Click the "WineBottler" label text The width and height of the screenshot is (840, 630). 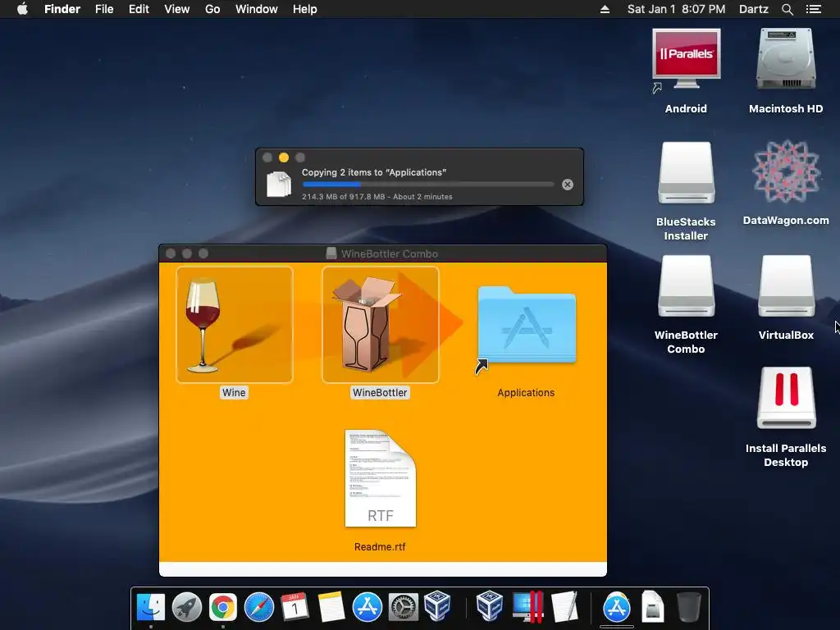(381, 393)
